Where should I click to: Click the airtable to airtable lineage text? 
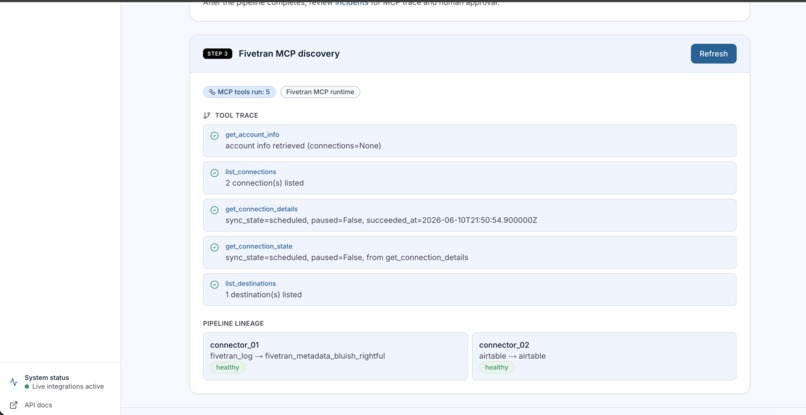tap(512, 356)
